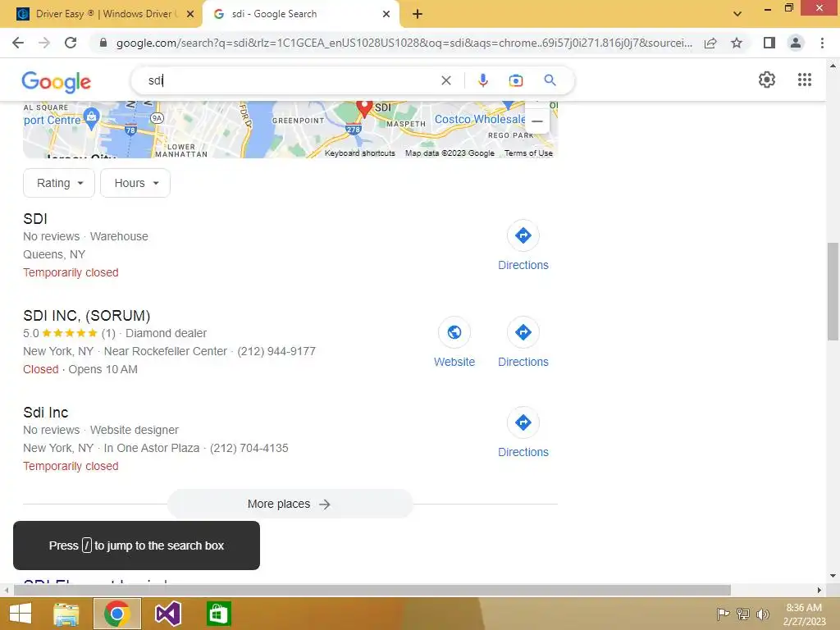Image resolution: width=840 pixels, height=630 pixels.
Task: Open map Terms of Use link
Action: click(528, 153)
